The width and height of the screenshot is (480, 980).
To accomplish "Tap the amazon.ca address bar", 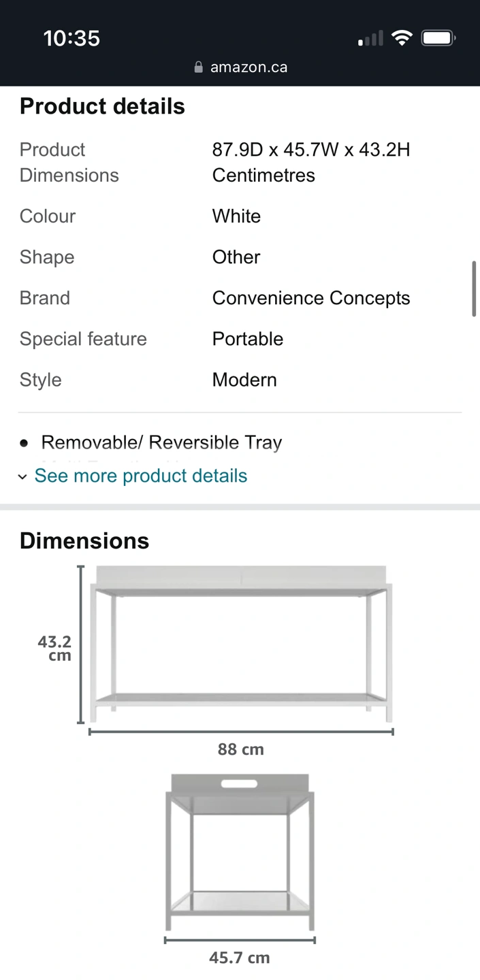I will click(249, 67).
